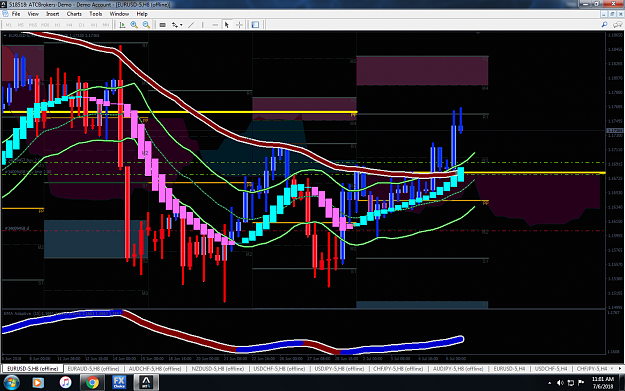
Task: Switch to EURUSD-5,H4 chart tab
Action: 509,369
